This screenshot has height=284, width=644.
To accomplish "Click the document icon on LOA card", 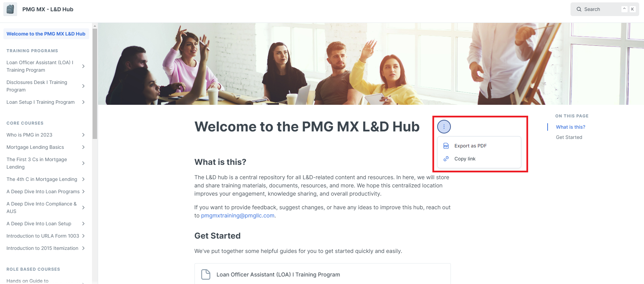I will click(206, 274).
